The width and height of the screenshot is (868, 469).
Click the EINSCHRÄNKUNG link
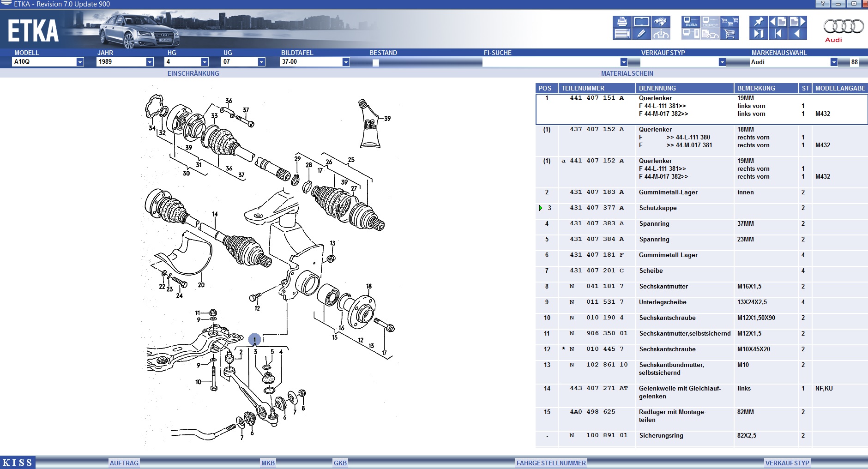(x=193, y=73)
